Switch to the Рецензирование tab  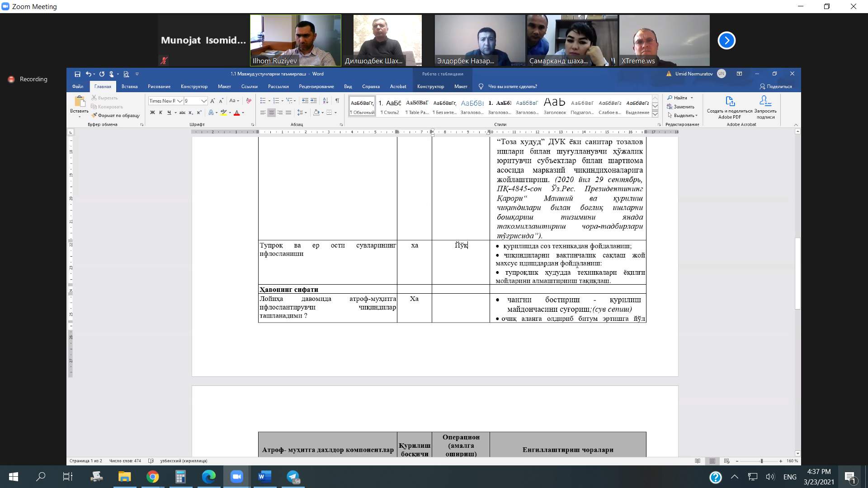coord(316,86)
